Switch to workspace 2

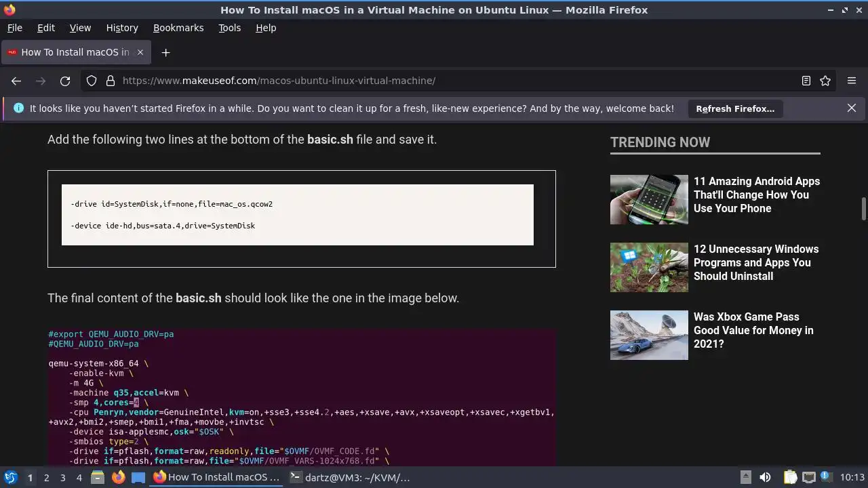point(46,478)
